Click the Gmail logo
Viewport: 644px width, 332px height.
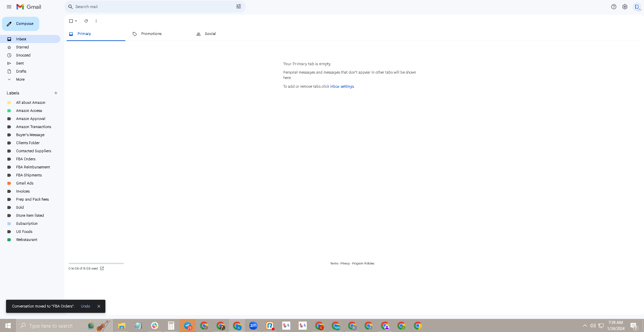point(29,7)
